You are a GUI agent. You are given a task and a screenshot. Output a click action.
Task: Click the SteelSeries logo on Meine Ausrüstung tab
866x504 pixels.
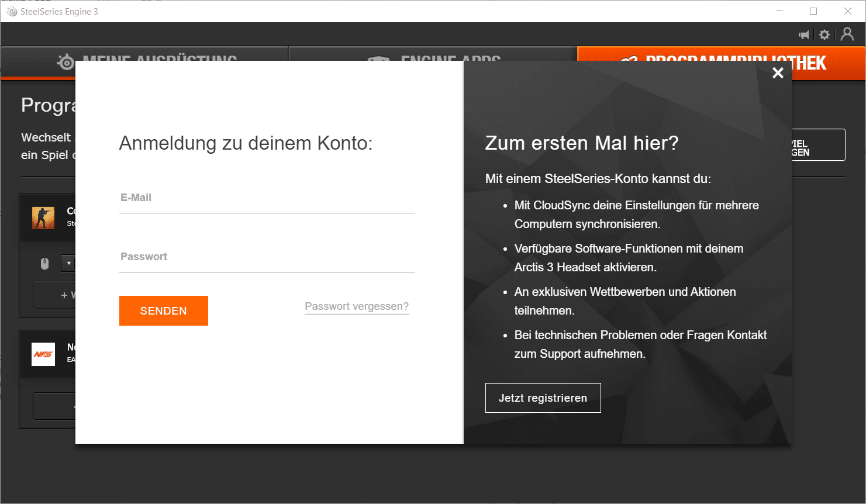coord(65,61)
